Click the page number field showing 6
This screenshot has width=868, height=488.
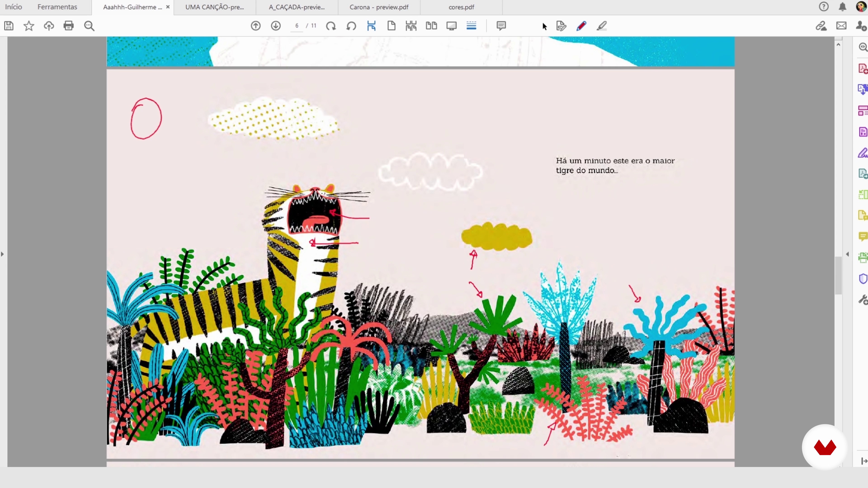pos(297,26)
